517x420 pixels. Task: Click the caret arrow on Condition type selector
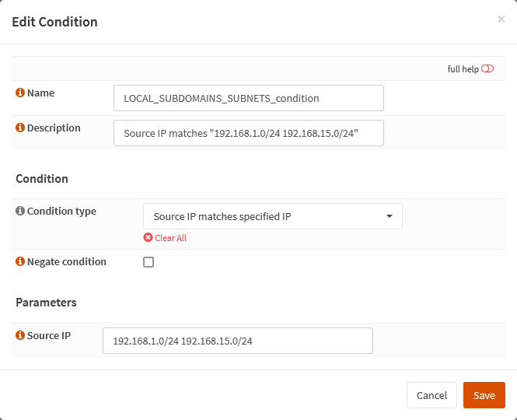(389, 216)
